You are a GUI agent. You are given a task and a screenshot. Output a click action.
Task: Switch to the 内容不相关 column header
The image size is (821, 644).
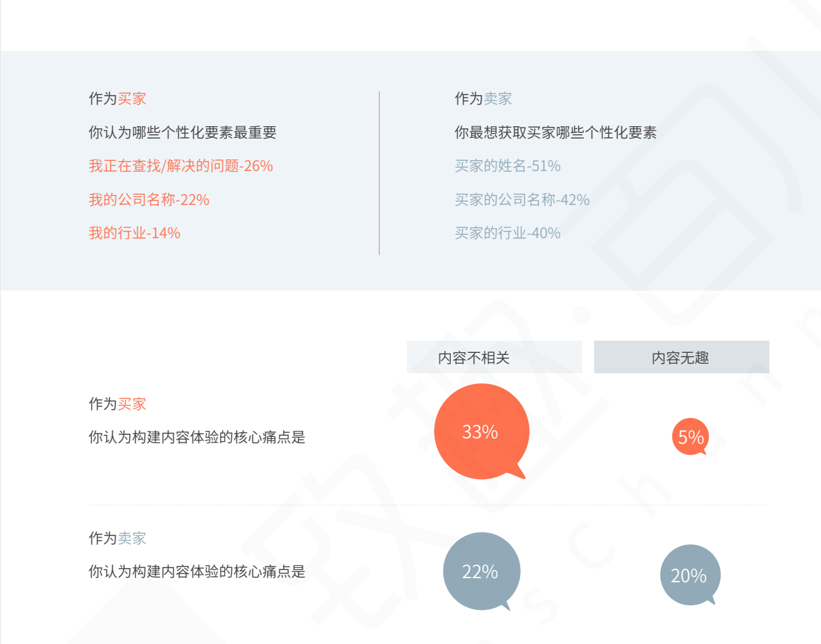pos(494,357)
